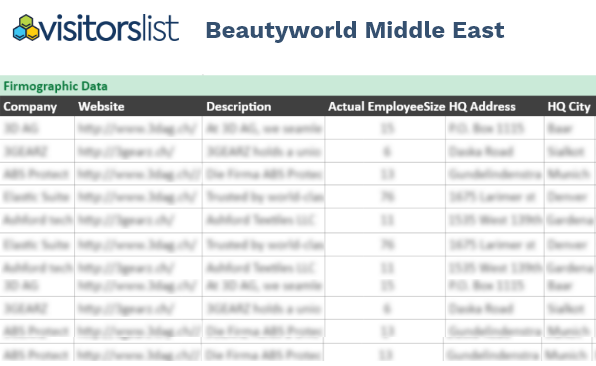Select the Beautyworld Middle East title
This screenshot has height=366, width=596.
coord(355,31)
